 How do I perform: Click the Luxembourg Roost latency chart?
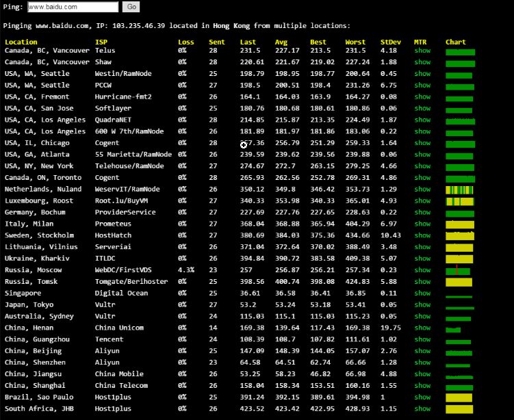pos(459,202)
